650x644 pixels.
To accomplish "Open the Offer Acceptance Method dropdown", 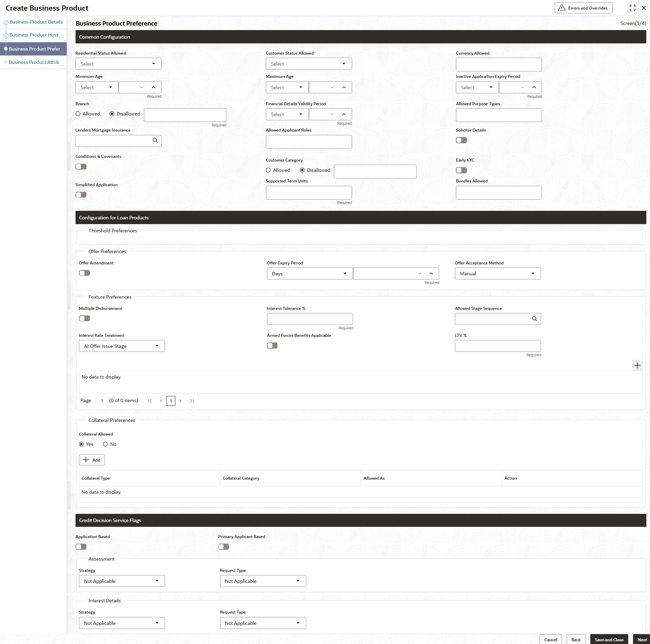I will pyautogui.click(x=498, y=274).
